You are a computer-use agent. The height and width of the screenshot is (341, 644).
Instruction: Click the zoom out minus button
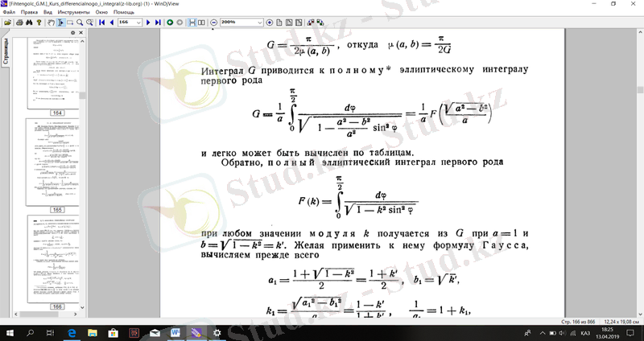click(213, 23)
